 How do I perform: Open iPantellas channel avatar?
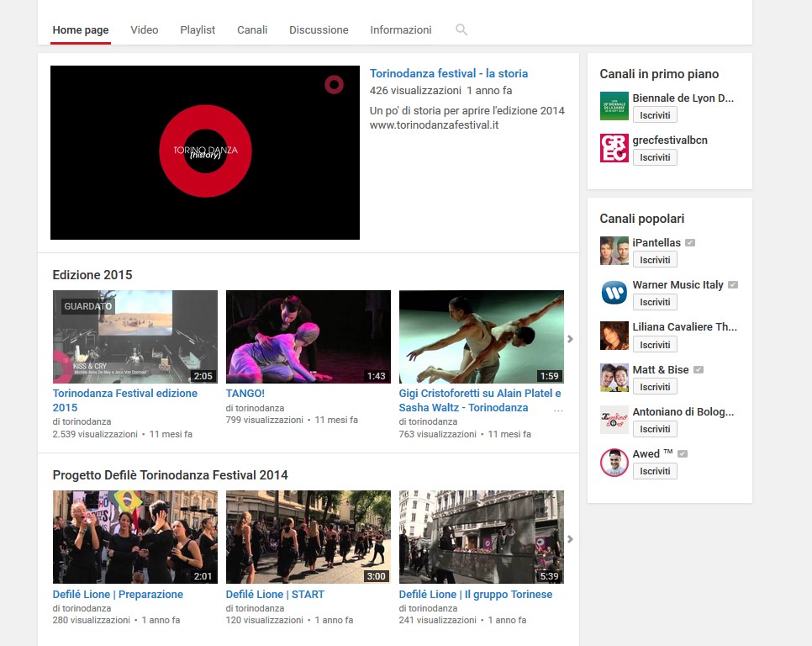614,250
